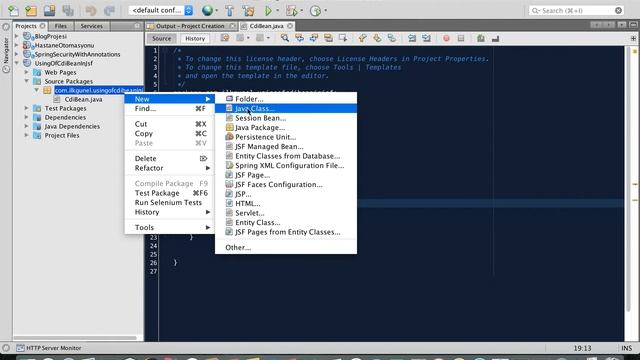Image resolution: width=640 pixels, height=360 pixels.
Task: Expand the BlogProjesi project node
Action: click(17, 36)
